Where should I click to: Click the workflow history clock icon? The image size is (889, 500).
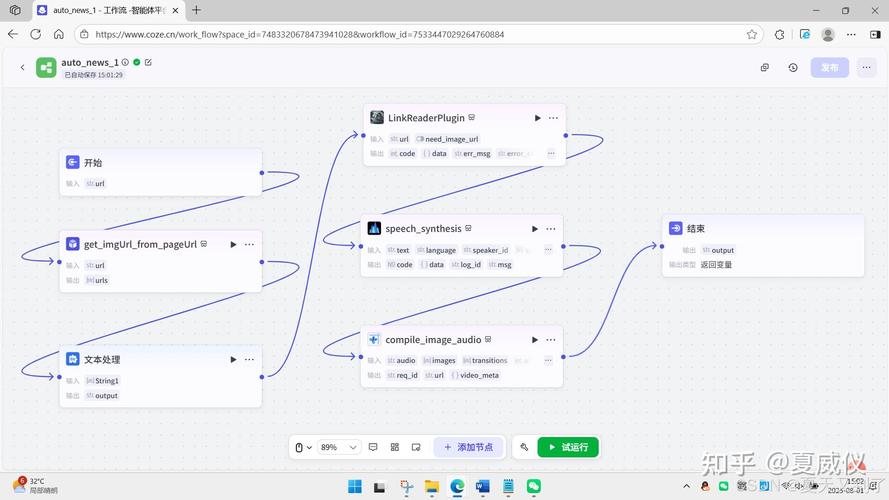pyautogui.click(x=793, y=67)
